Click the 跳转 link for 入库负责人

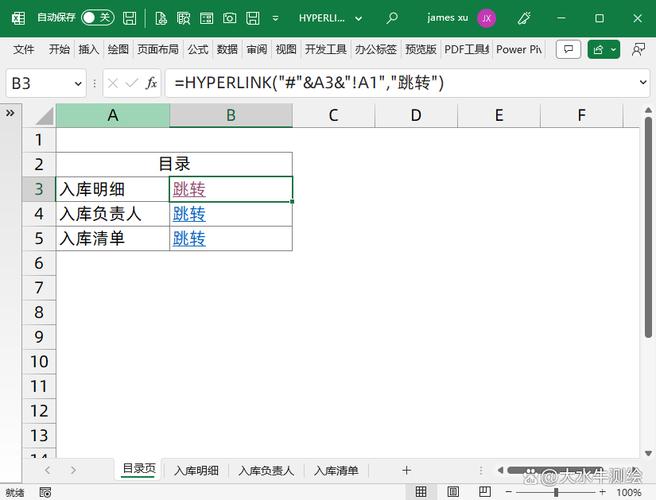pos(189,214)
